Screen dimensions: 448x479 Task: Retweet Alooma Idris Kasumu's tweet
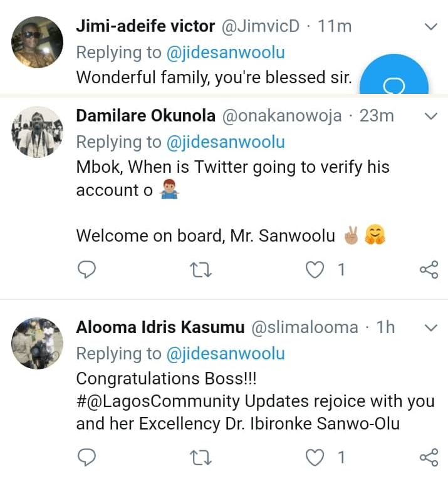click(x=201, y=458)
